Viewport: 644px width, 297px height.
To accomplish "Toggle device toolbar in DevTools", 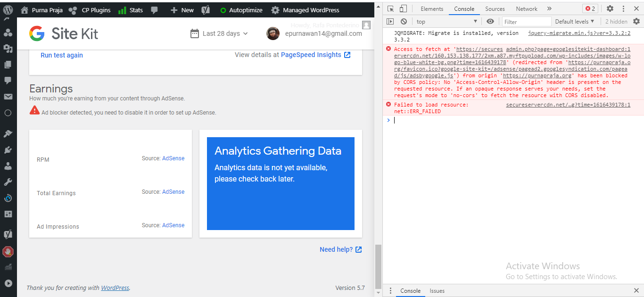I will [x=403, y=9].
